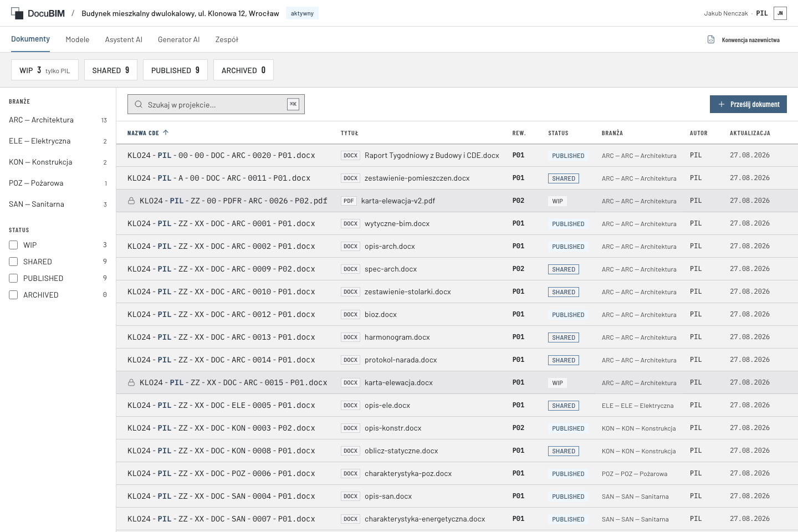This screenshot has width=798, height=532.
Task: Enable the PUBLISHED status checkbox
Action: pyautogui.click(x=13, y=278)
